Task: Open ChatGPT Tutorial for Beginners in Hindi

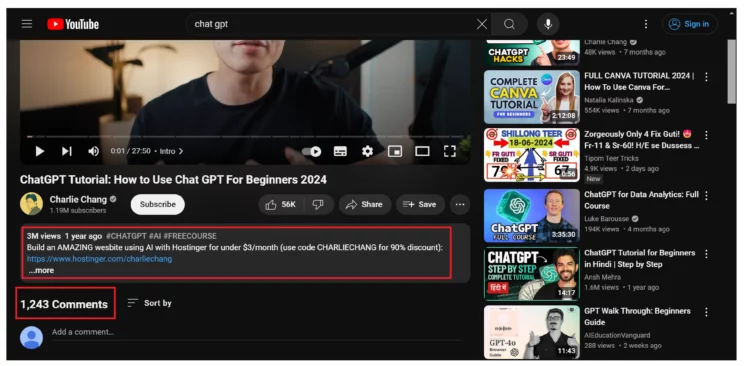Action: (640, 259)
